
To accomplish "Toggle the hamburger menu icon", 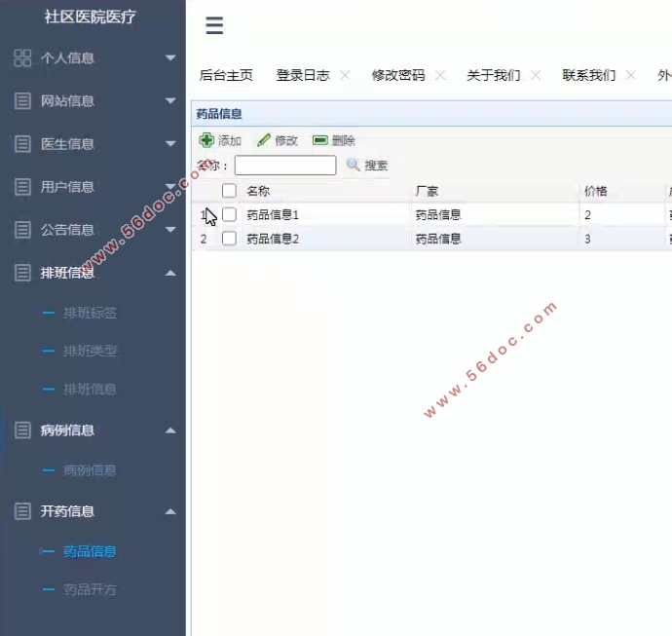I will 214,25.
